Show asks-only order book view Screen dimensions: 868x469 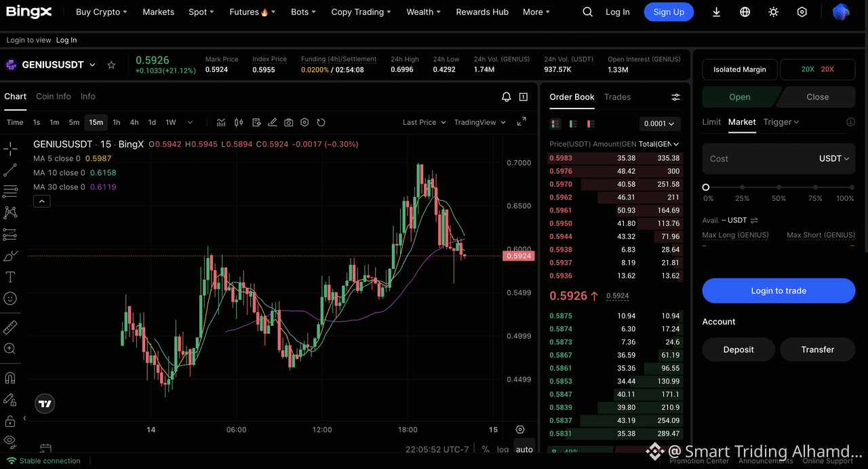pyautogui.click(x=591, y=124)
